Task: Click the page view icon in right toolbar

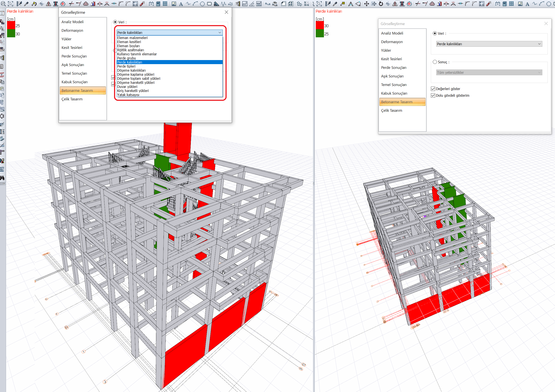Action: tap(284, 4)
